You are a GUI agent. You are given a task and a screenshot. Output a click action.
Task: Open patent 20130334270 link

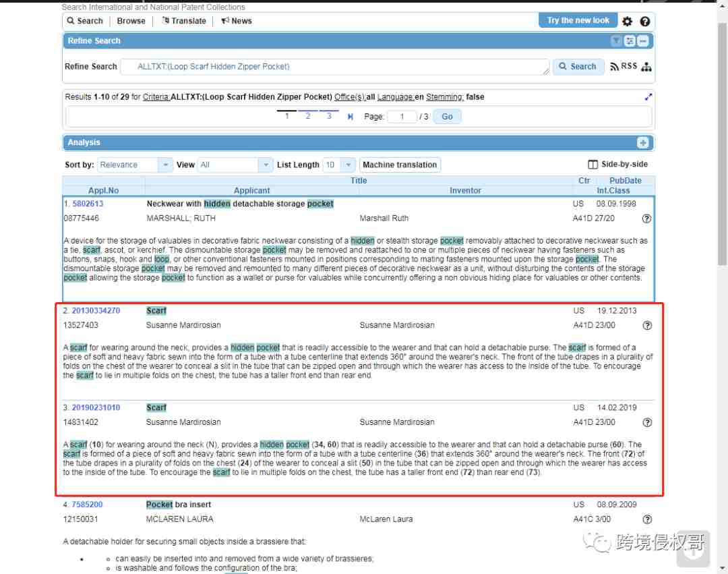coord(96,311)
